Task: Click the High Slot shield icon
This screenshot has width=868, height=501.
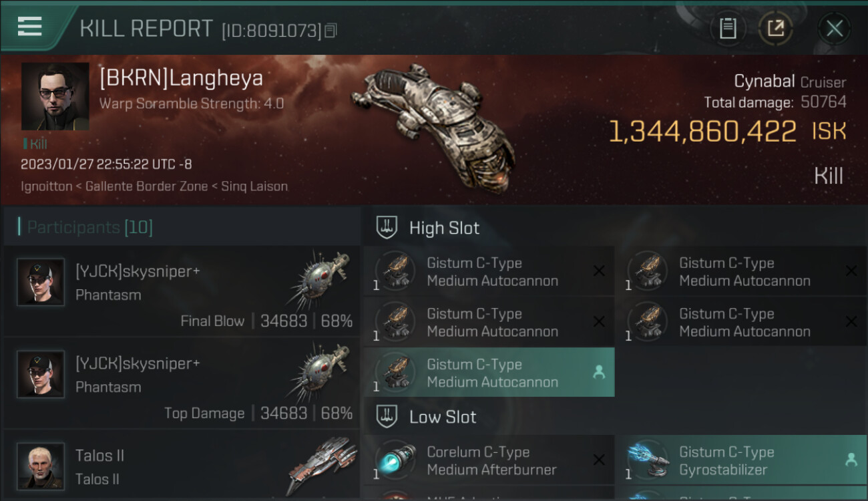Action: click(387, 227)
